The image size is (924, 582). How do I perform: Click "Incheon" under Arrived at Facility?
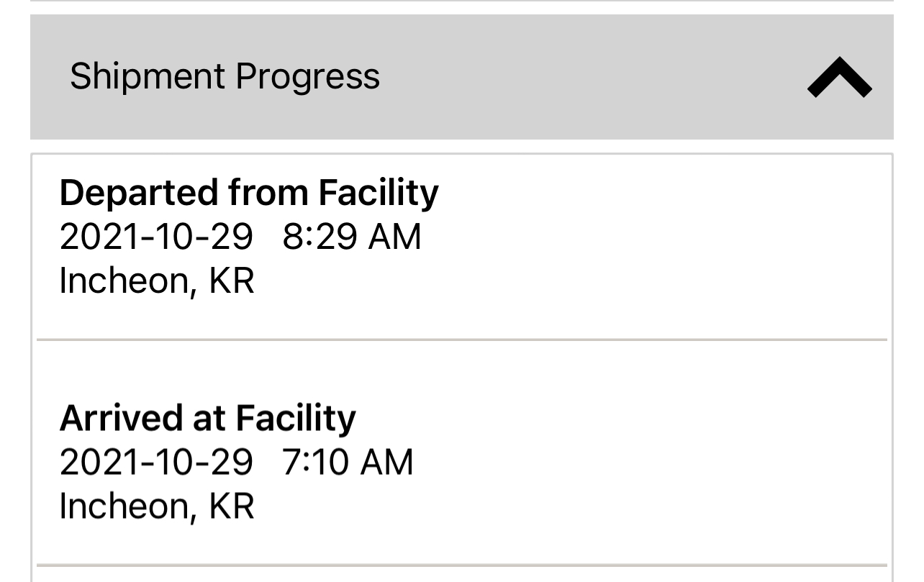click(123, 506)
